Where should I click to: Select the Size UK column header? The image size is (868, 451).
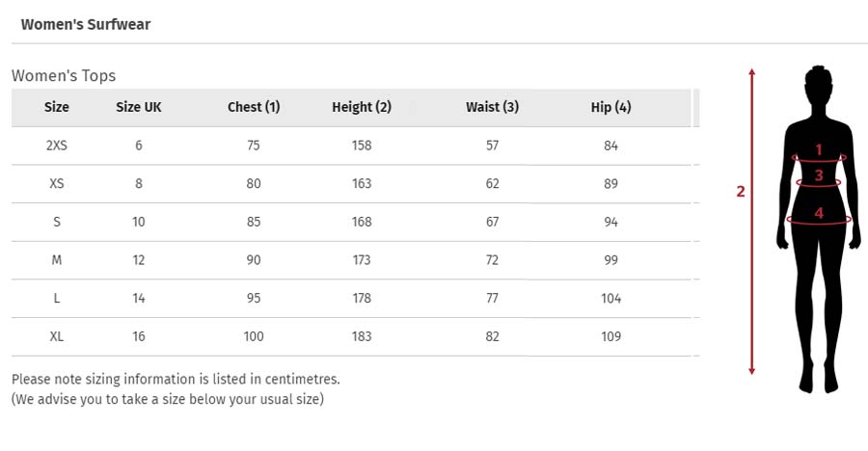tap(139, 107)
